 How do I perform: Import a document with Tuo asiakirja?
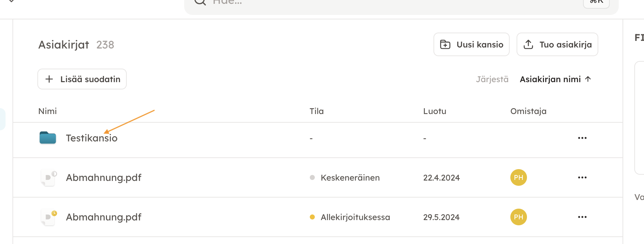(557, 44)
